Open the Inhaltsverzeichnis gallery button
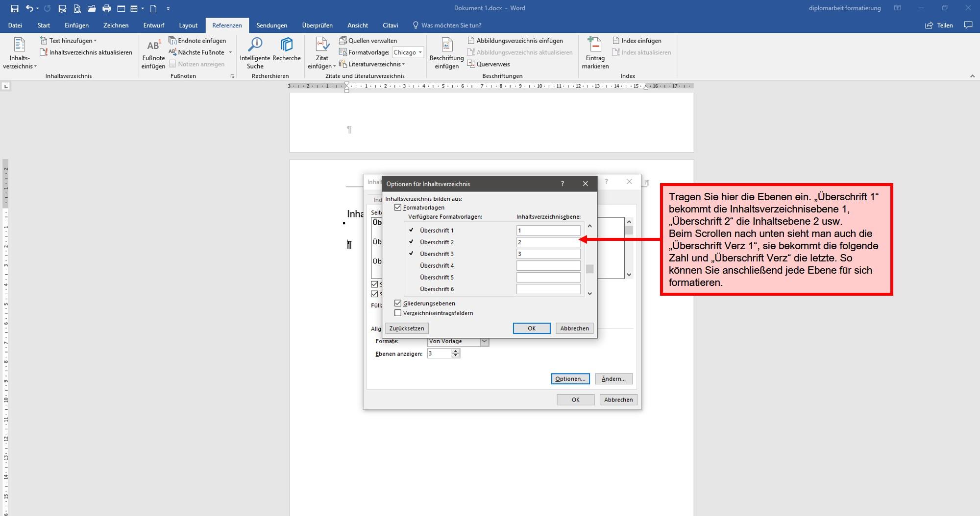The height and width of the screenshot is (516, 980). [20, 53]
